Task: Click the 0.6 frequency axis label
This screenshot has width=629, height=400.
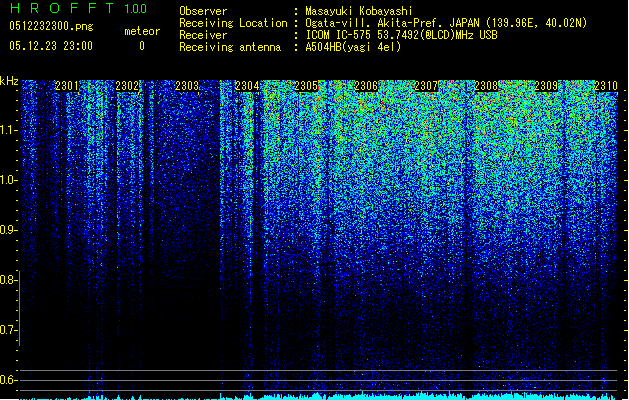Action: 8,380
